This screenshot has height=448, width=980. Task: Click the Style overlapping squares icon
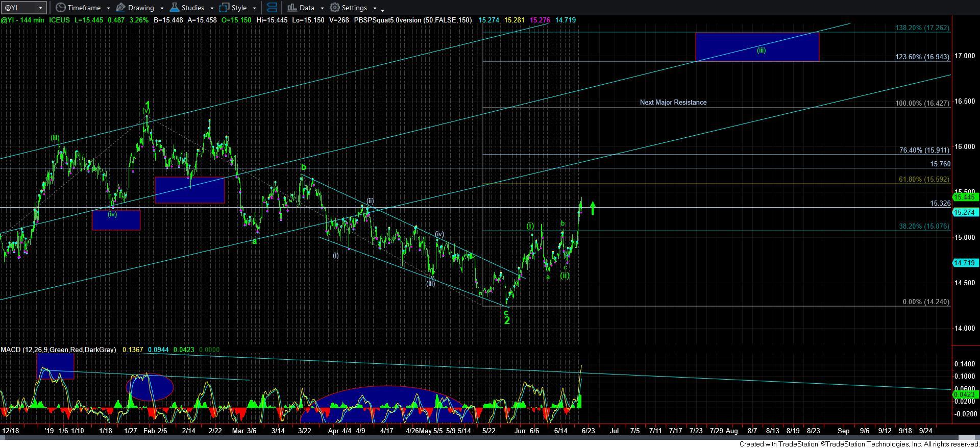pyautogui.click(x=224, y=8)
